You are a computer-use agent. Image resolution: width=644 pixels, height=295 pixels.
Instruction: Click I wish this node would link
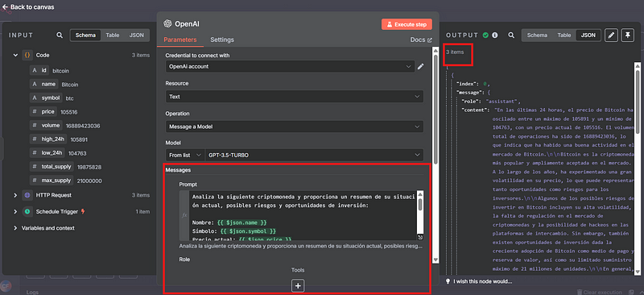pyautogui.click(x=482, y=281)
